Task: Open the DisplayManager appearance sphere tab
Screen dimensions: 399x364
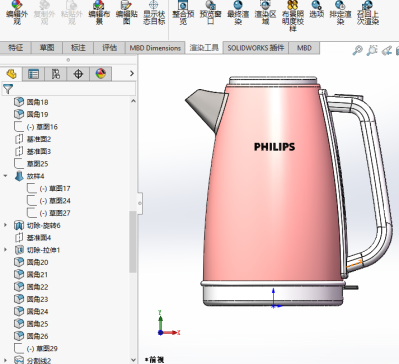Action: click(101, 74)
